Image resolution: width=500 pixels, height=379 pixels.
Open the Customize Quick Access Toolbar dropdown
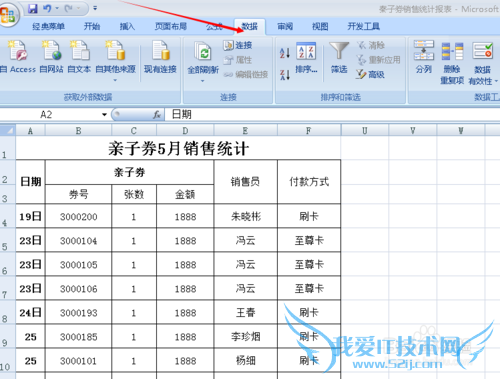coord(95,8)
